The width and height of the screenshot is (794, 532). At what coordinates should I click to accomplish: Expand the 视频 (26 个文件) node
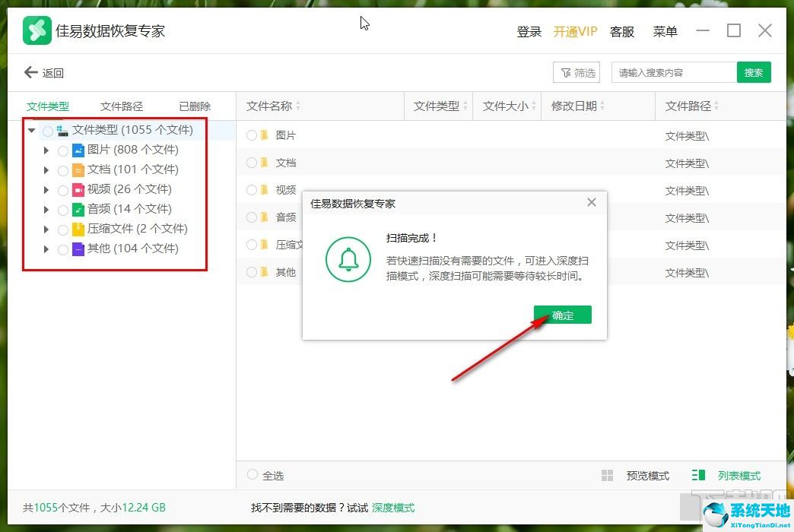coord(46,189)
